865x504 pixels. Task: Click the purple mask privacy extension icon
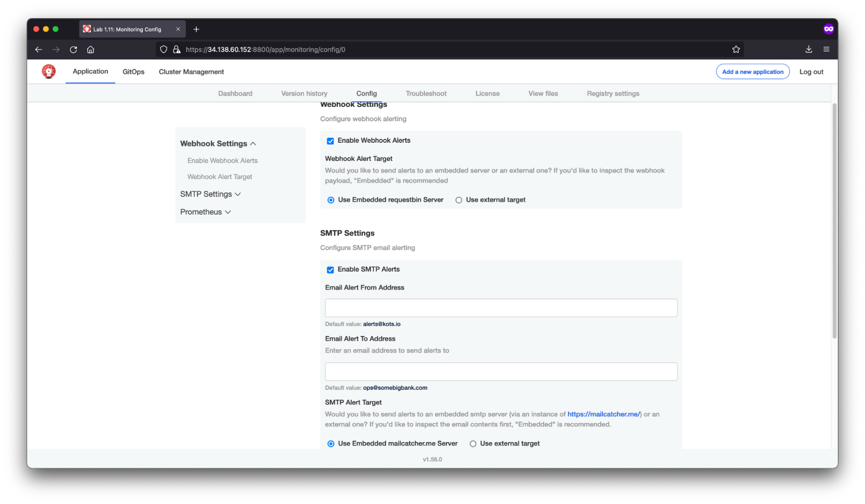[828, 29]
